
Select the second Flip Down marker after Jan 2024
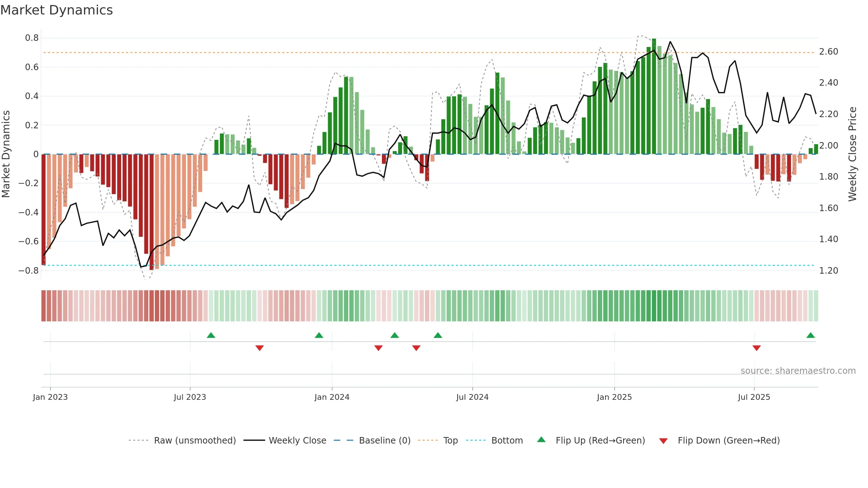coord(416,348)
